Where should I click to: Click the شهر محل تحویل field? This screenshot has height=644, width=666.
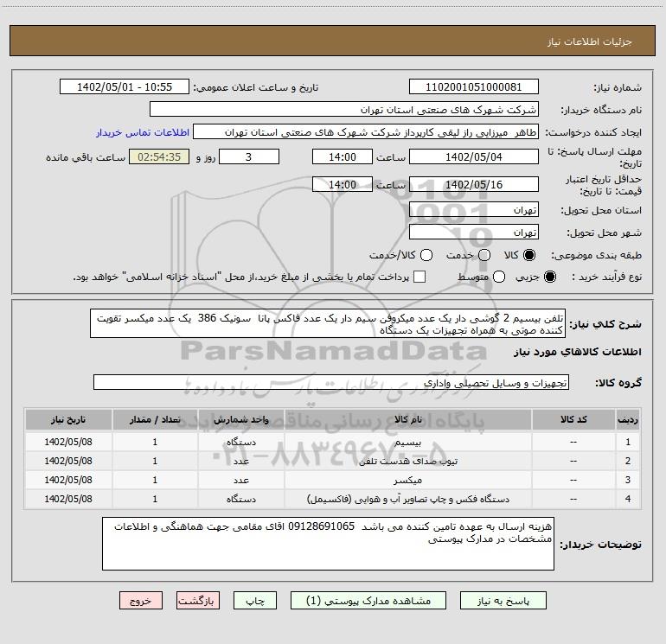pos(474,233)
